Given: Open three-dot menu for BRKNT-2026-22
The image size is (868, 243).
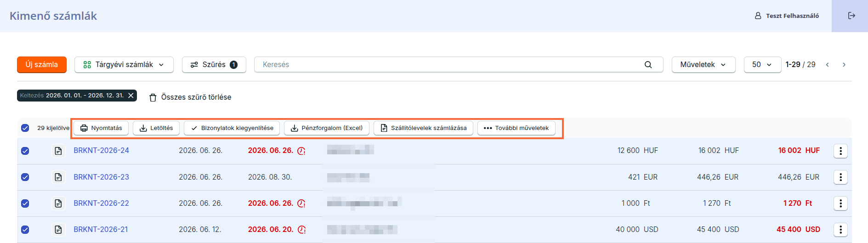Looking at the screenshot, I should [840, 203].
